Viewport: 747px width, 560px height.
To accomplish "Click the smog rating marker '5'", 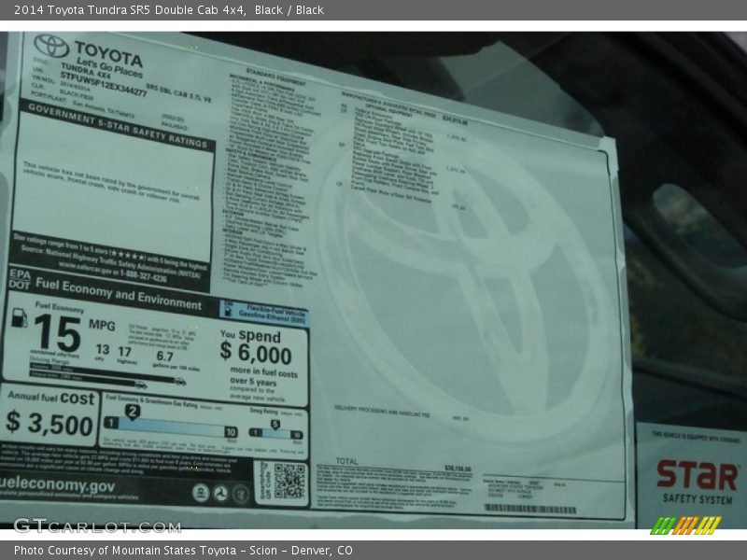I will click(x=275, y=424).
